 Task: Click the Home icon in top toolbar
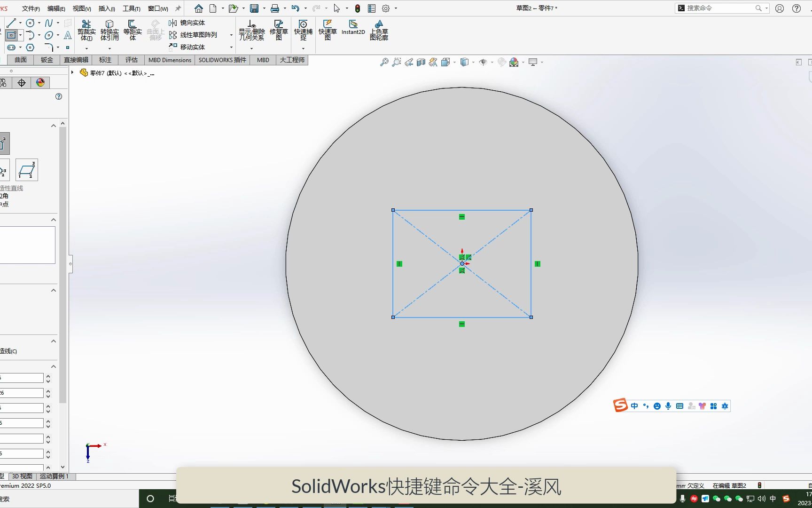pyautogui.click(x=199, y=8)
